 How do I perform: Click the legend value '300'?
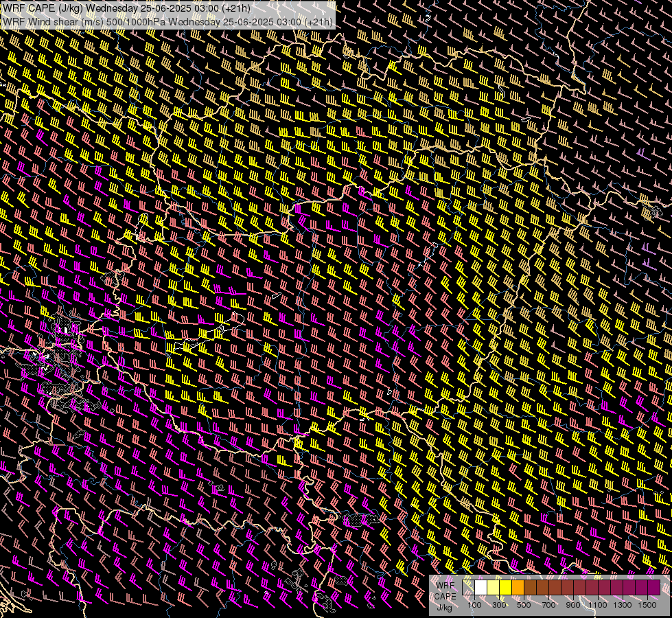(x=499, y=605)
